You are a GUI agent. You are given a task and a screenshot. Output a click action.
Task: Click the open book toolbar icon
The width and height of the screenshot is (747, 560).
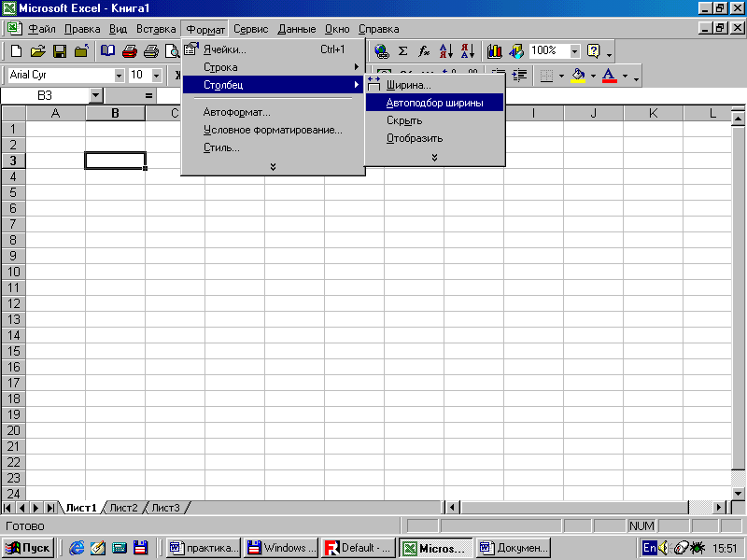click(x=107, y=51)
